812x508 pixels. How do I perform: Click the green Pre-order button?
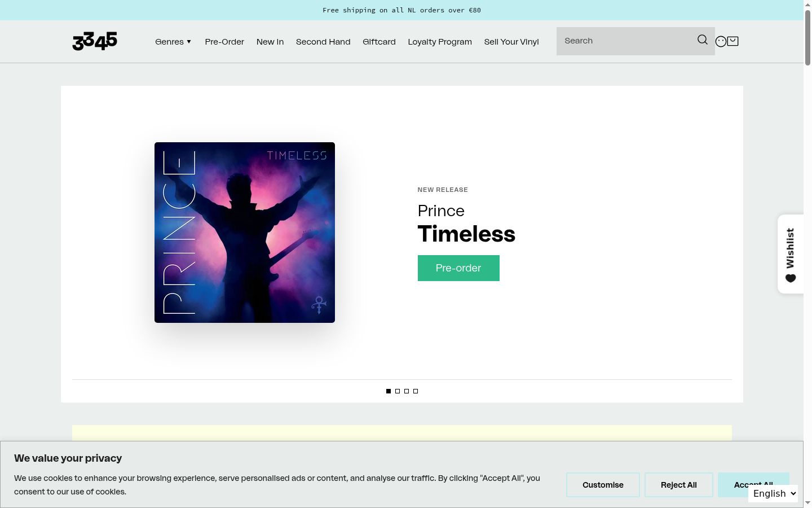(x=458, y=268)
